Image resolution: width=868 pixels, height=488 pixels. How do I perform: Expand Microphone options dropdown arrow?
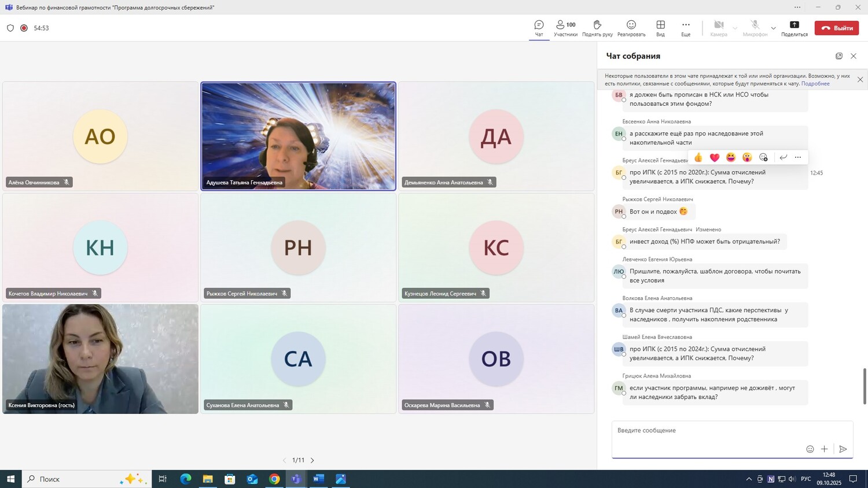(773, 28)
